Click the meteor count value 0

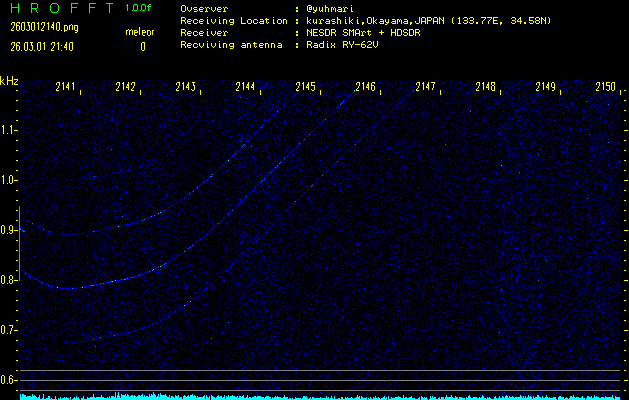coord(142,46)
